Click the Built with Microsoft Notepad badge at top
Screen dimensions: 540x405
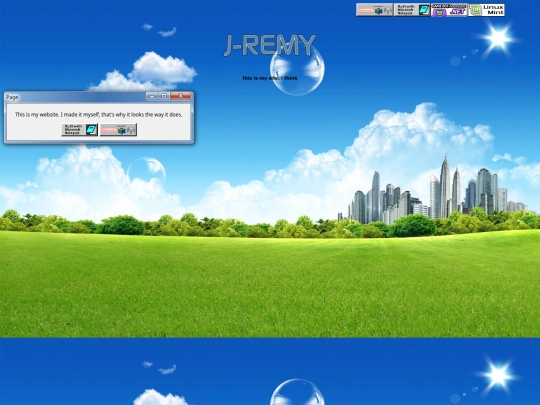412,10
